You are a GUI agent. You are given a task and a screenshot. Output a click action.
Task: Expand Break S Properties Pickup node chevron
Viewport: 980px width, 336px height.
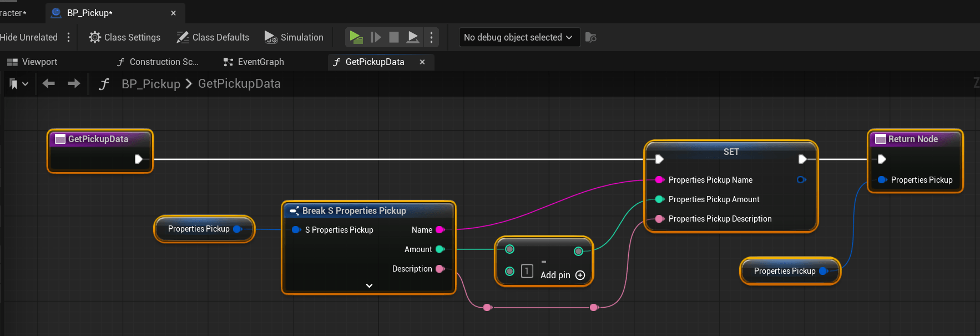369,285
